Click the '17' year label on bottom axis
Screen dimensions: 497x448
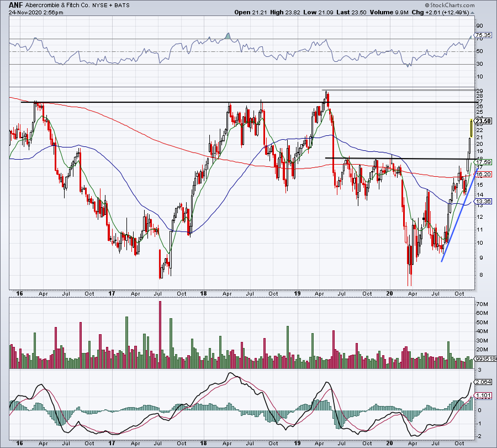pyautogui.click(x=112, y=443)
